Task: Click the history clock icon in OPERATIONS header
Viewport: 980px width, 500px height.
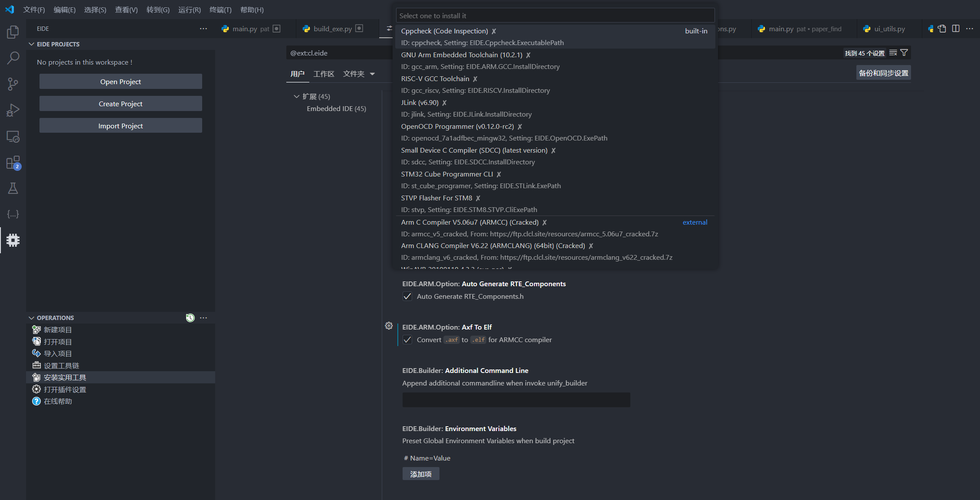Action: [190, 317]
